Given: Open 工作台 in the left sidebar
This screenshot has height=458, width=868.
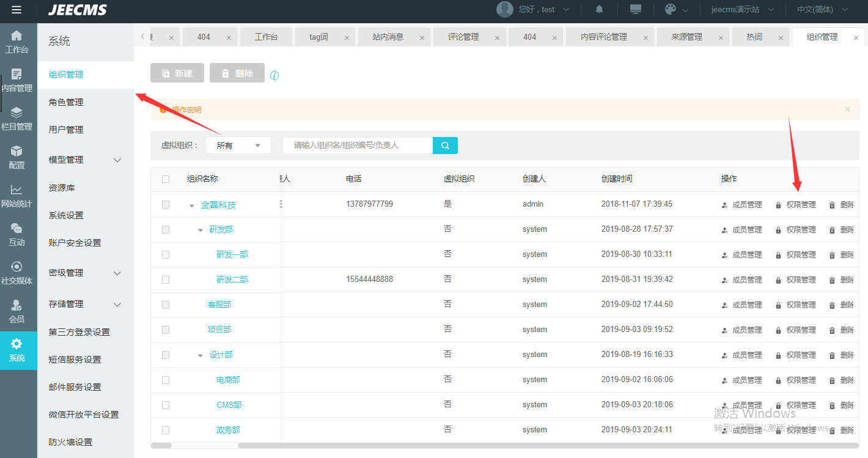Looking at the screenshot, I should coord(17,42).
